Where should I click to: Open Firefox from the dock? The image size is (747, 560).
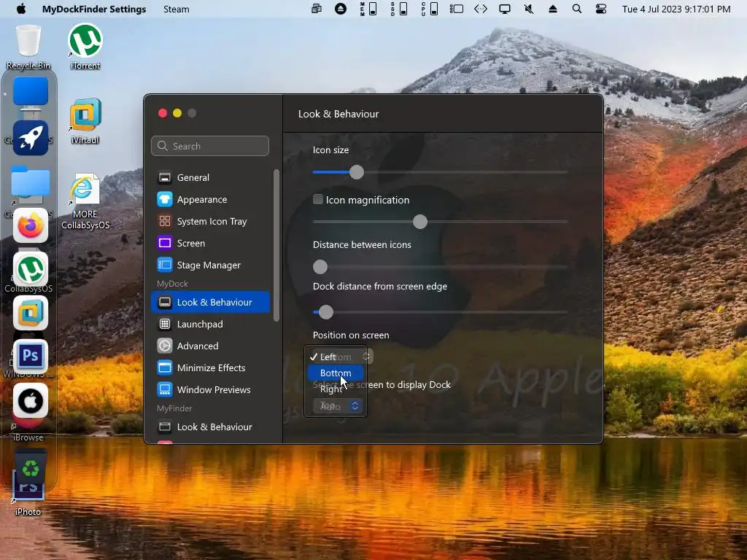[x=31, y=226]
